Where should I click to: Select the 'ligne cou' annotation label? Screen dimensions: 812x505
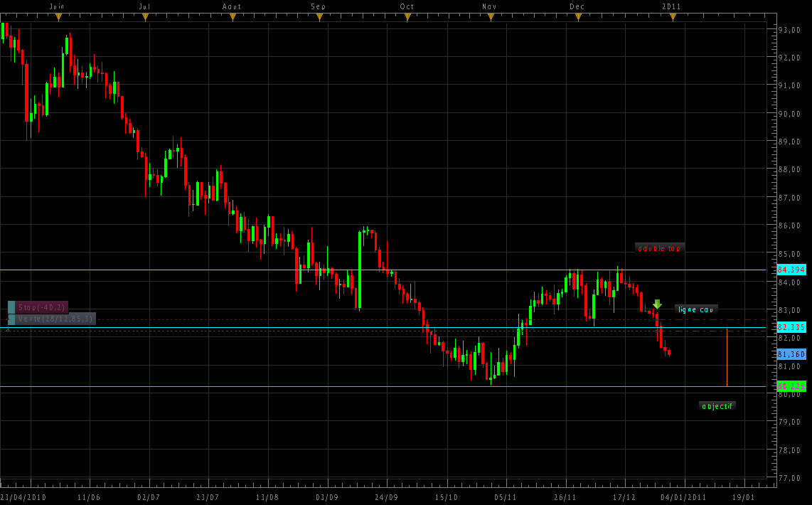pyautogui.click(x=696, y=309)
